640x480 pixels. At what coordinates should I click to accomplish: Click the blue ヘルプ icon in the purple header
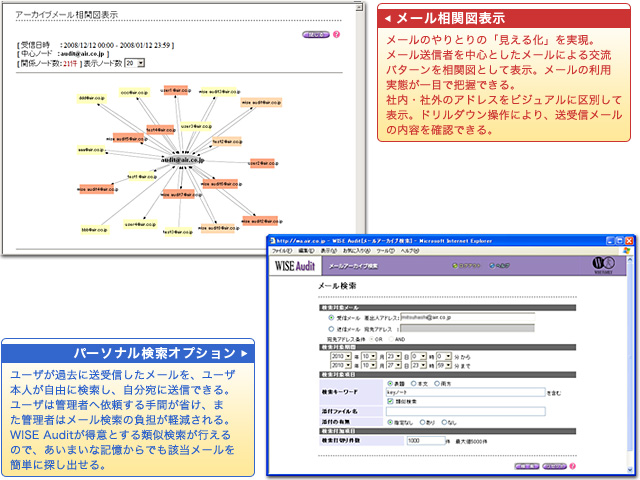[x=492, y=266]
